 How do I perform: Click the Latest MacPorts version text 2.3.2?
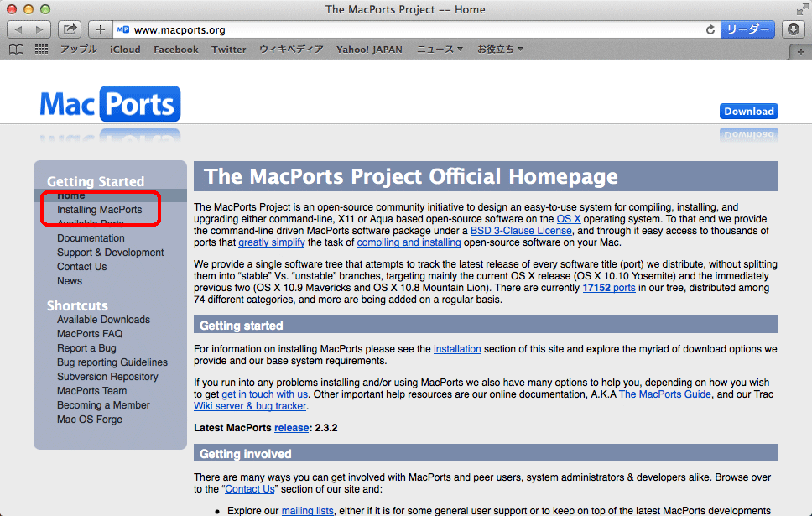pyautogui.click(x=326, y=428)
